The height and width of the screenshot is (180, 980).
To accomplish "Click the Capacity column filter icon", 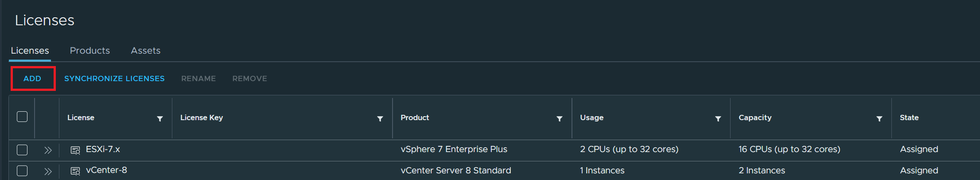I will [879, 119].
